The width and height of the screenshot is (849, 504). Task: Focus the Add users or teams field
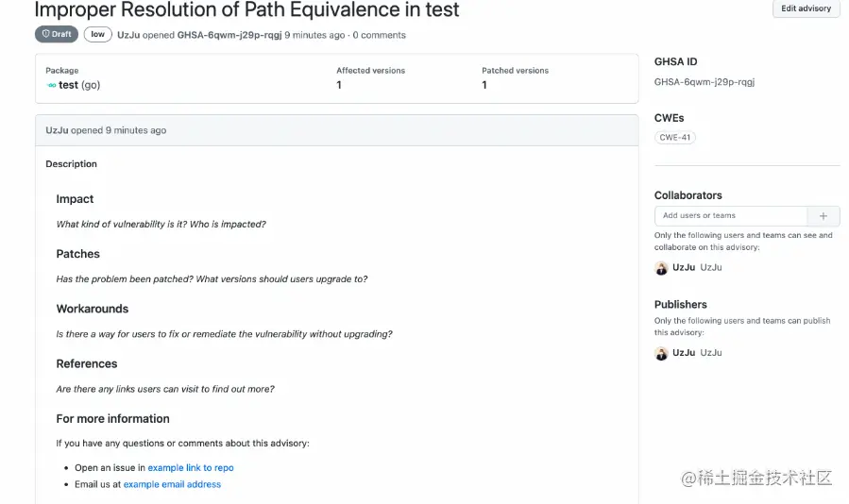730,216
